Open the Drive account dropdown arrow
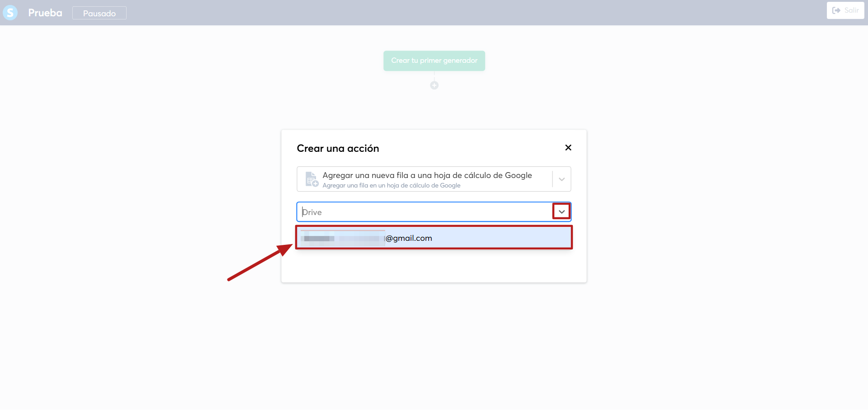Screen dimensions: 868x412 pyautogui.click(x=561, y=211)
